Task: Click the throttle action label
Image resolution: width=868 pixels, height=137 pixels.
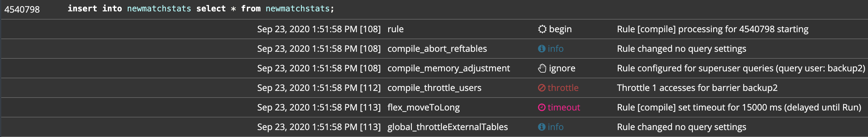Action: click(563, 88)
